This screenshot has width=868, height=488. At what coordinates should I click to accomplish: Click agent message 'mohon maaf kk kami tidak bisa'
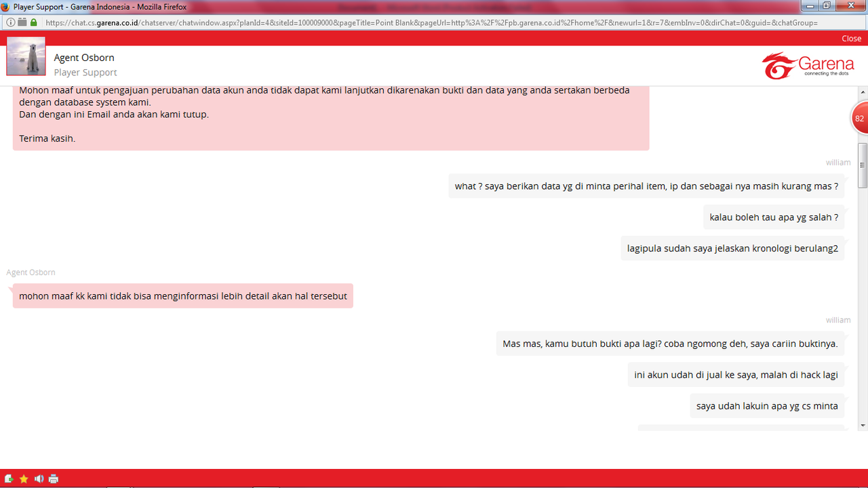(183, 296)
